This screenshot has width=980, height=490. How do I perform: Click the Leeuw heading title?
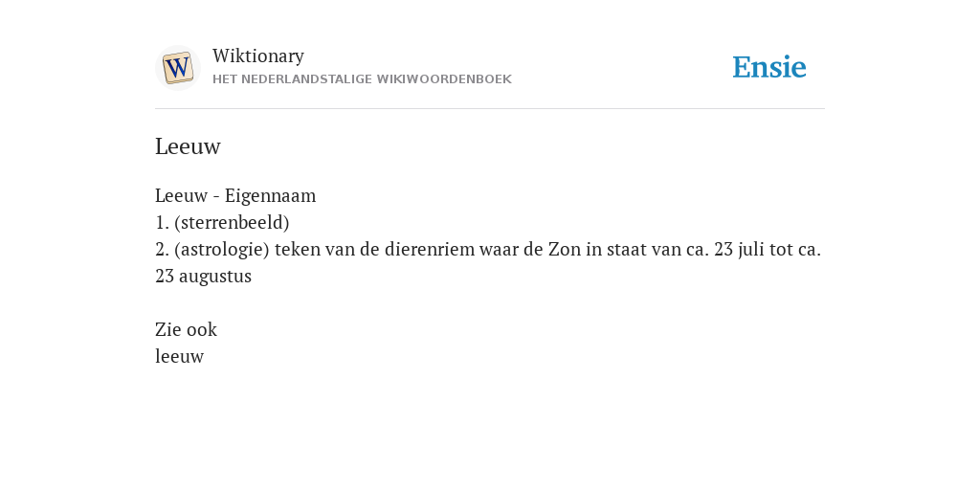[x=188, y=146]
